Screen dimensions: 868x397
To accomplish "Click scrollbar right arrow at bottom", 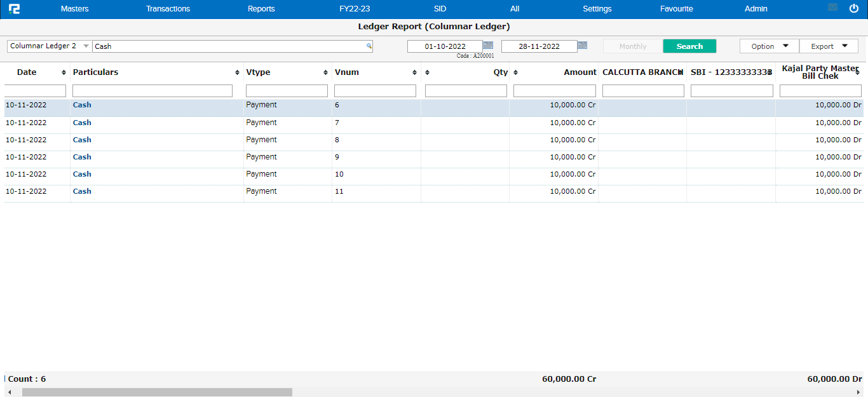I will pyautogui.click(x=858, y=392).
